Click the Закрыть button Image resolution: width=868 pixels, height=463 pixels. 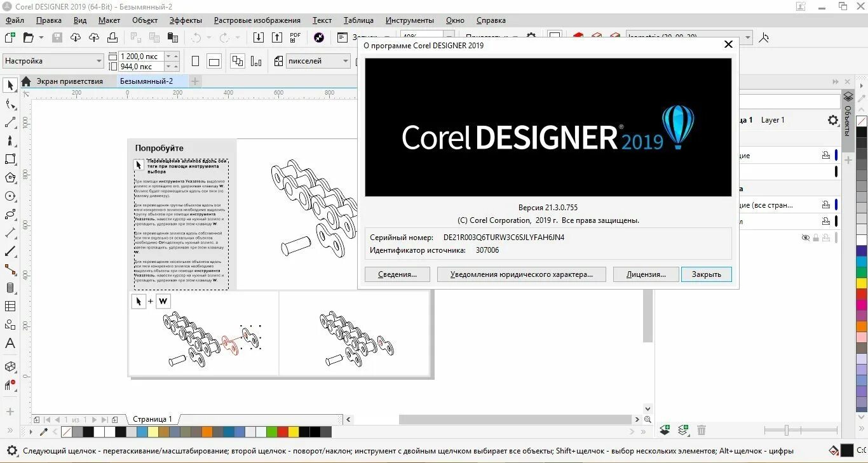[706, 274]
